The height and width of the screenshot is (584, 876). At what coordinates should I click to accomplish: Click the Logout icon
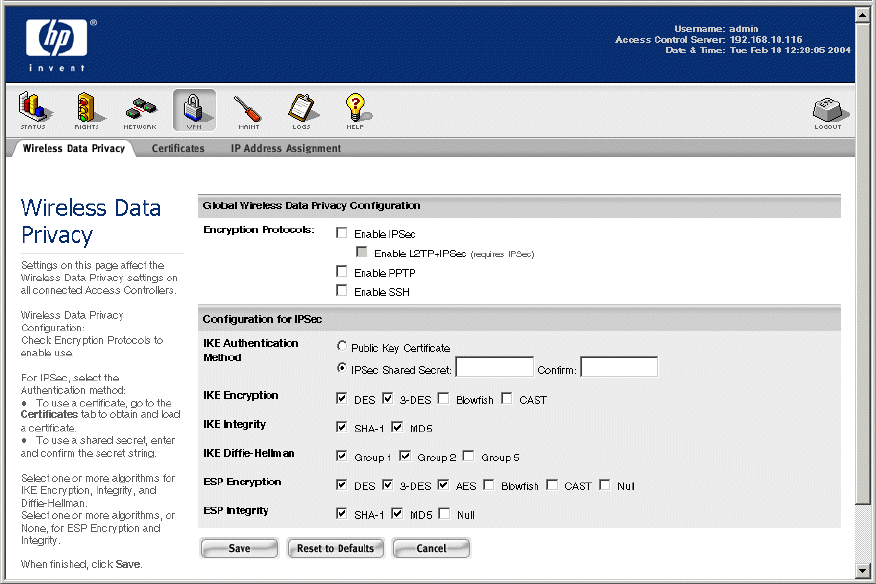point(829,113)
